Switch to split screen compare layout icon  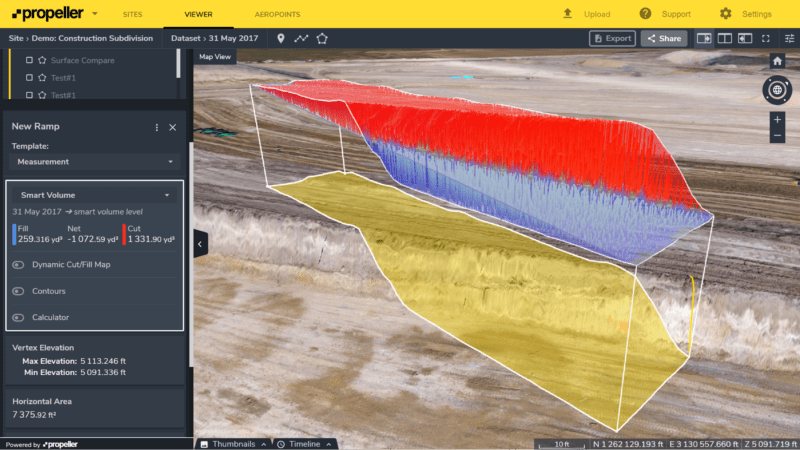(x=724, y=38)
